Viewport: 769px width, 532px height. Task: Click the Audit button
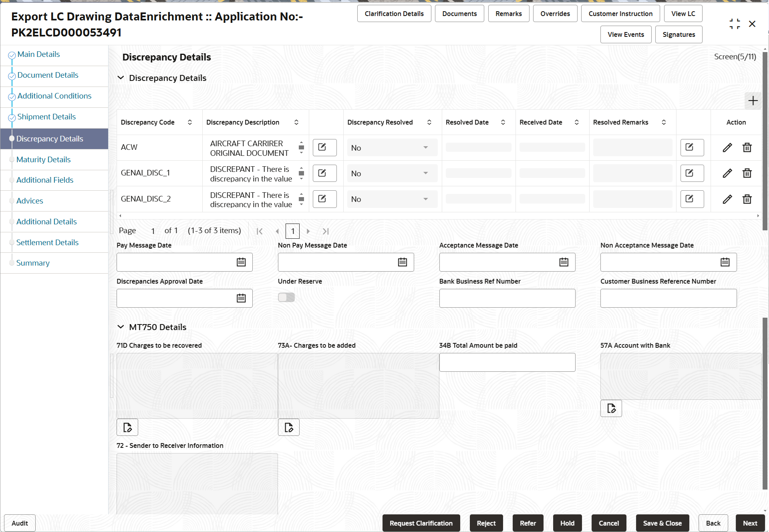click(x=20, y=523)
